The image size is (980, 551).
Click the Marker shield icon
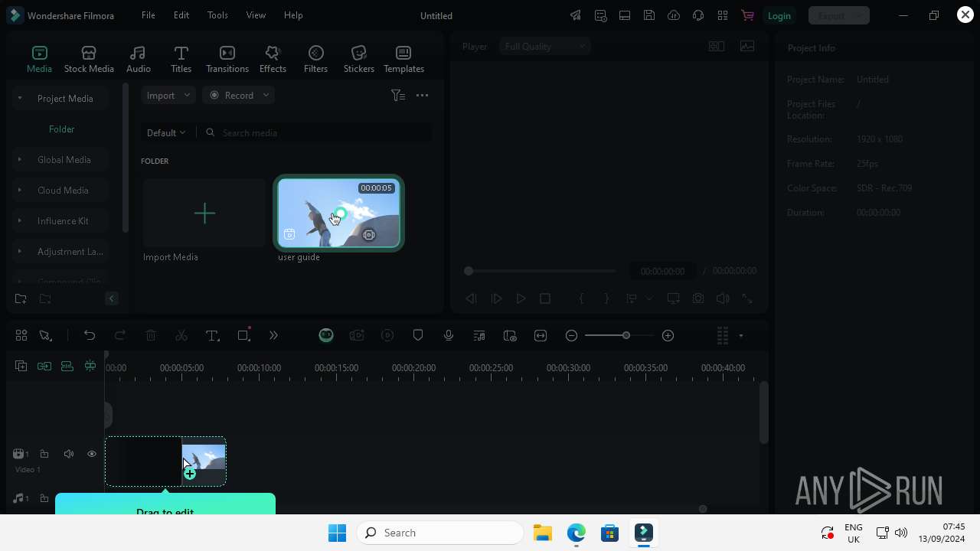click(418, 335)
